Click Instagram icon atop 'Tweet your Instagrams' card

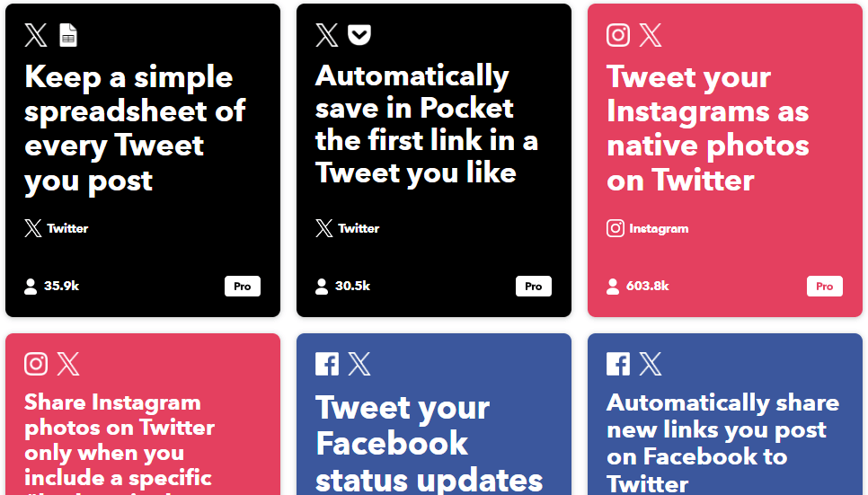pyautogui.click(x=618, y=35)
